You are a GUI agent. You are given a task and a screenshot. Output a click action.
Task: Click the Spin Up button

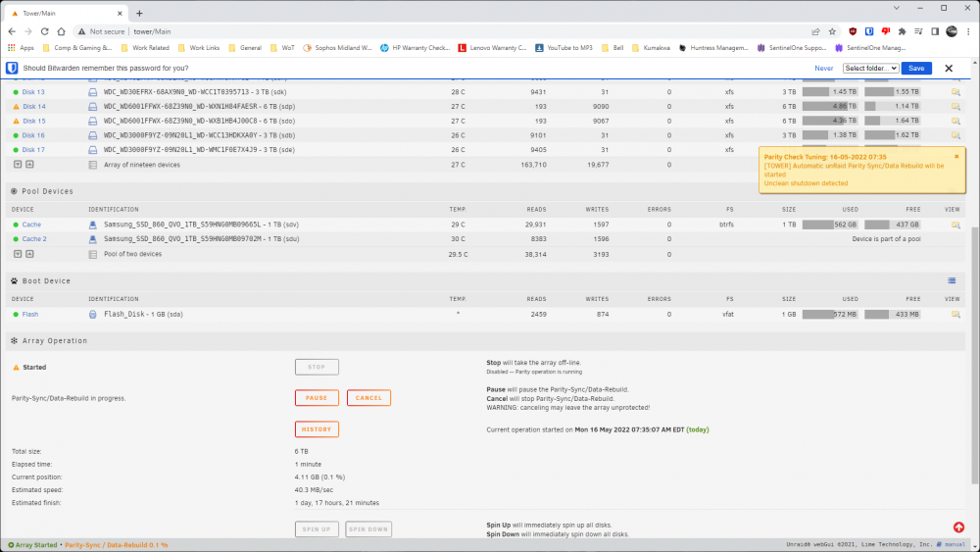(317, 528)
